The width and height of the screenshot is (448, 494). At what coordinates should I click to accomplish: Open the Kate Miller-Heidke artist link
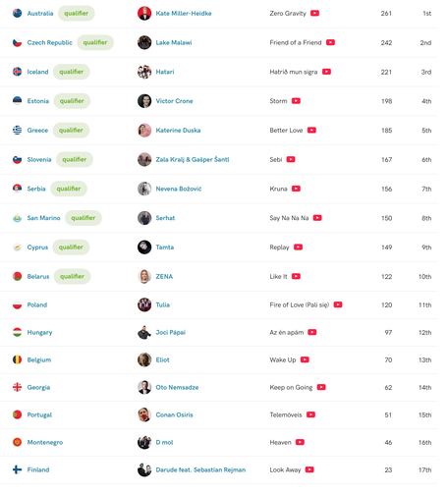184,14
